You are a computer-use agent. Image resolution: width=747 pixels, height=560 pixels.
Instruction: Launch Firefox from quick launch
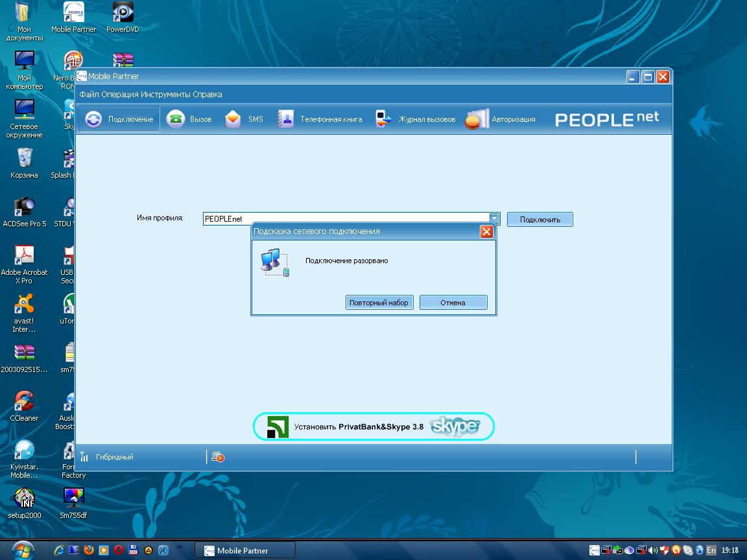89,550
